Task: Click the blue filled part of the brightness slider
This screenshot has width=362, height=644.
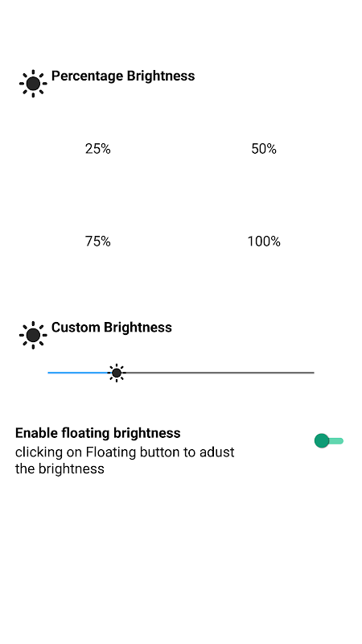Action: [78, 373]
